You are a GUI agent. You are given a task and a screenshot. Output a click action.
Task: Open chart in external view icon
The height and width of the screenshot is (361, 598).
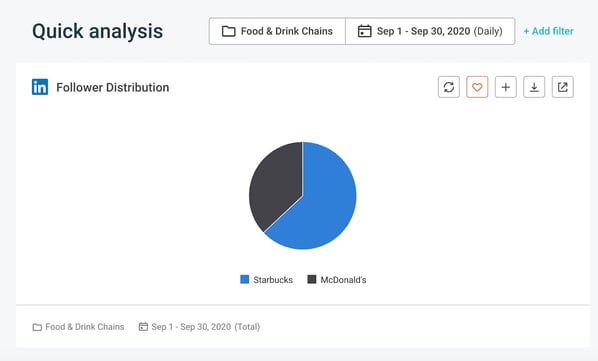click(563, 87)
